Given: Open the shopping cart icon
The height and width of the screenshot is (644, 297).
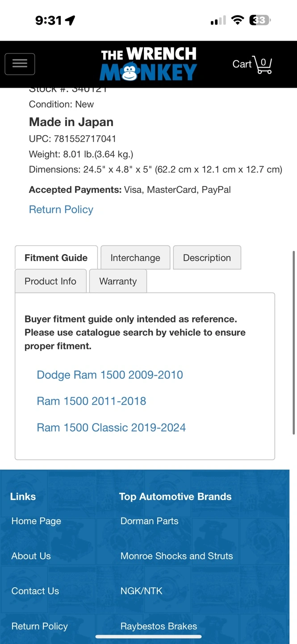Looking at the screenshot, I should click(x=262, y=64).
